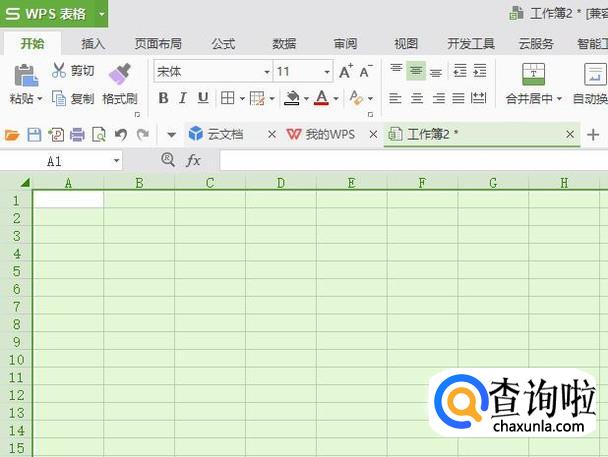This screenshot has height=457, width=608.
Task: Open the WPS 表格 application menu
Action: point(54,14)
